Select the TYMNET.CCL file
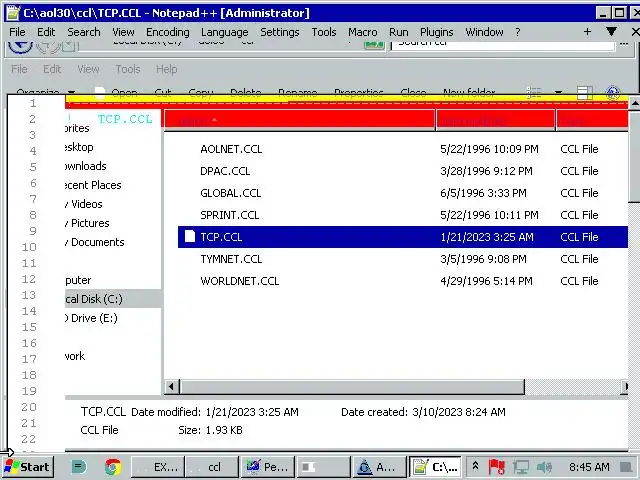 point(231,260)
